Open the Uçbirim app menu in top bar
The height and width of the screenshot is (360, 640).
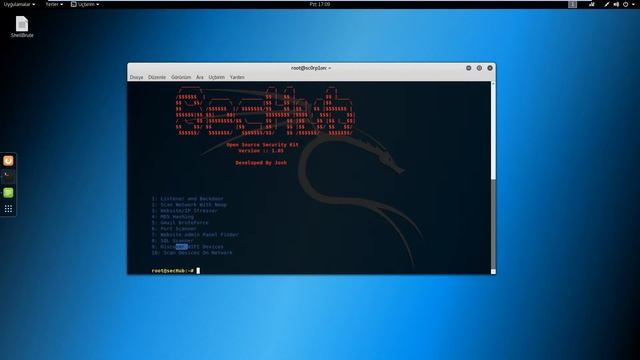(85, 4)
